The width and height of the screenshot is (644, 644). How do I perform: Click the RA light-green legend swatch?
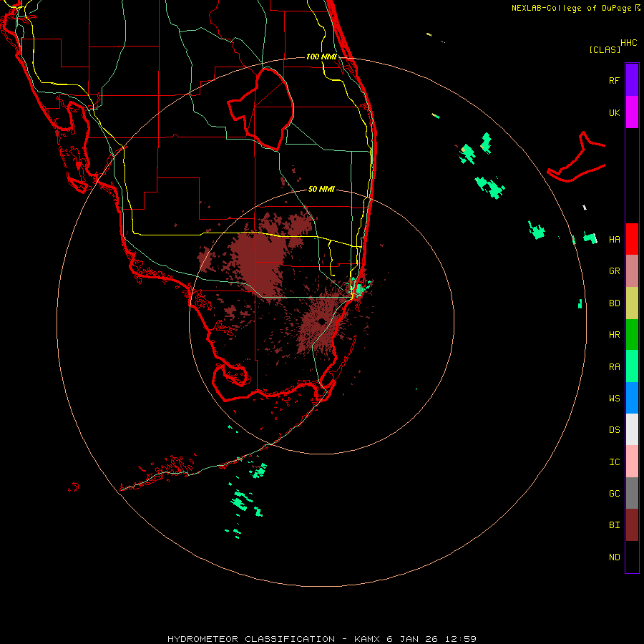click(632, 366)
